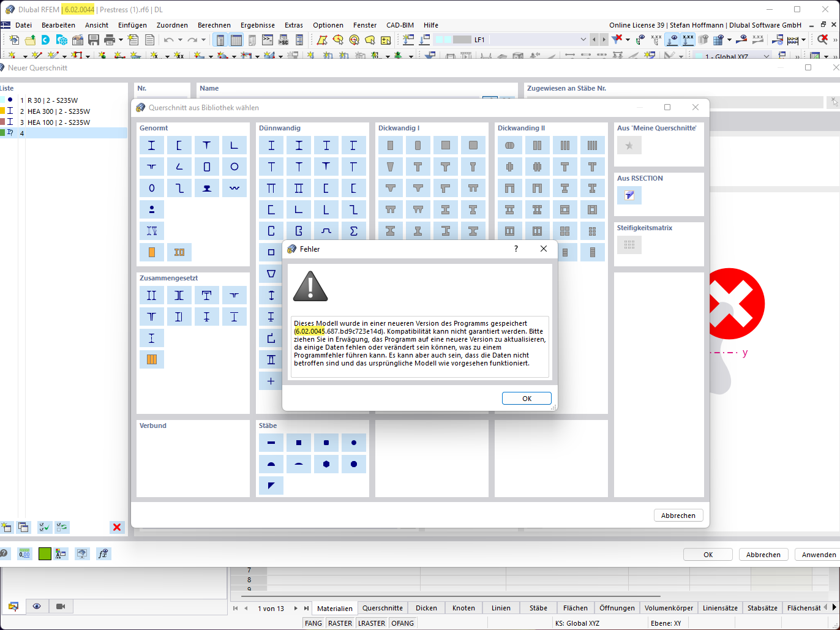The width and height of the screenshot is (840, 630).
Task: Open the load case LF1 dropdown
Action: 583,40
